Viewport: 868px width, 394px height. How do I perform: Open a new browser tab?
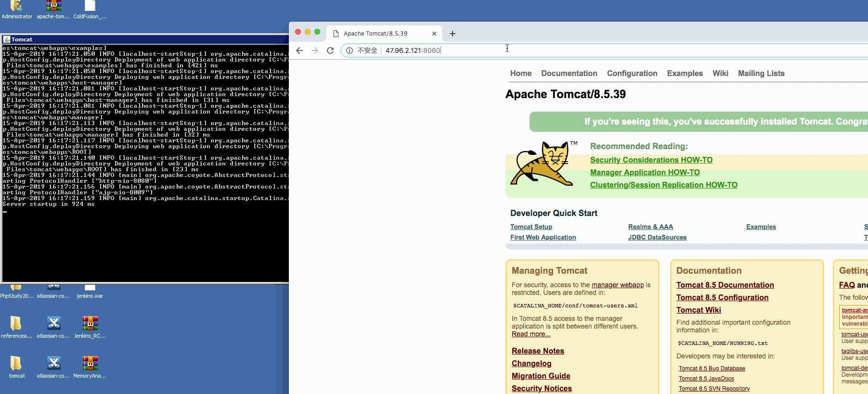[x=453, y=34]
